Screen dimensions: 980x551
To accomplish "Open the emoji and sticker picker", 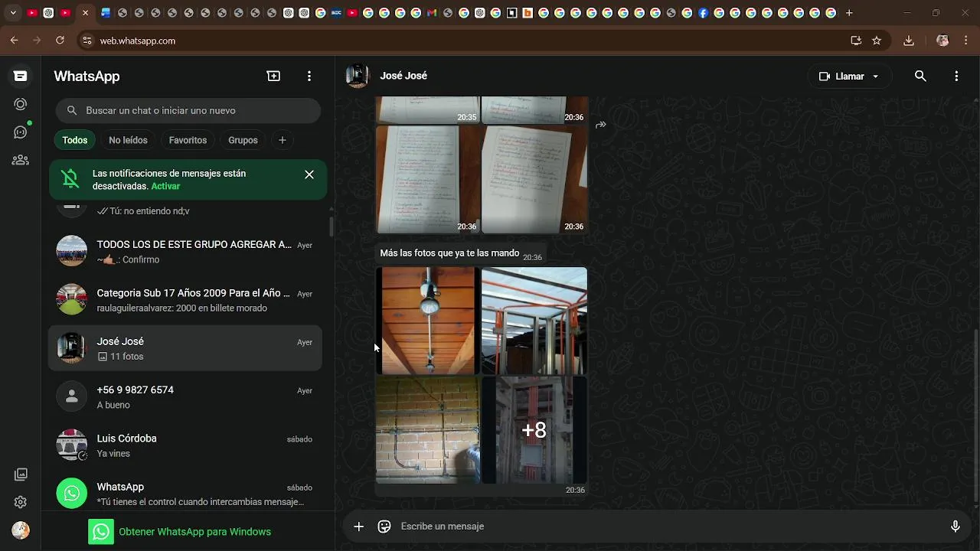I will (384, 526).
